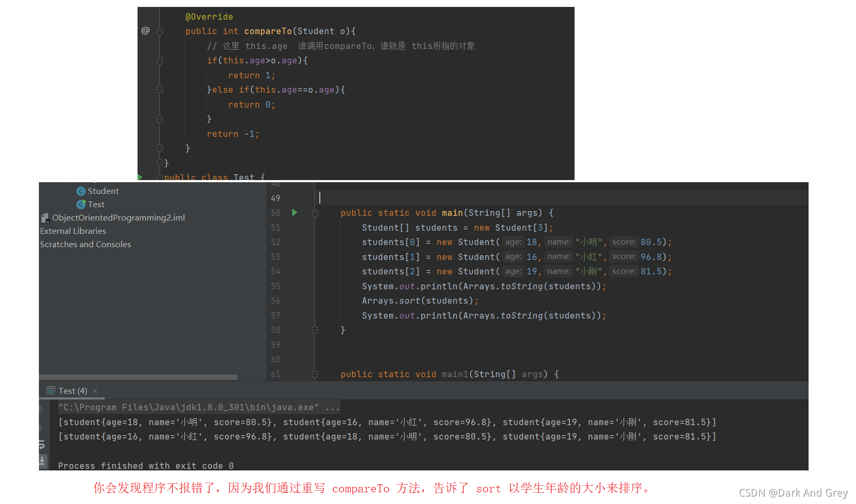856x504 pixels.
Task: Collapse the if(this.age>o.age) block fold marker
Action: (159, 61)
